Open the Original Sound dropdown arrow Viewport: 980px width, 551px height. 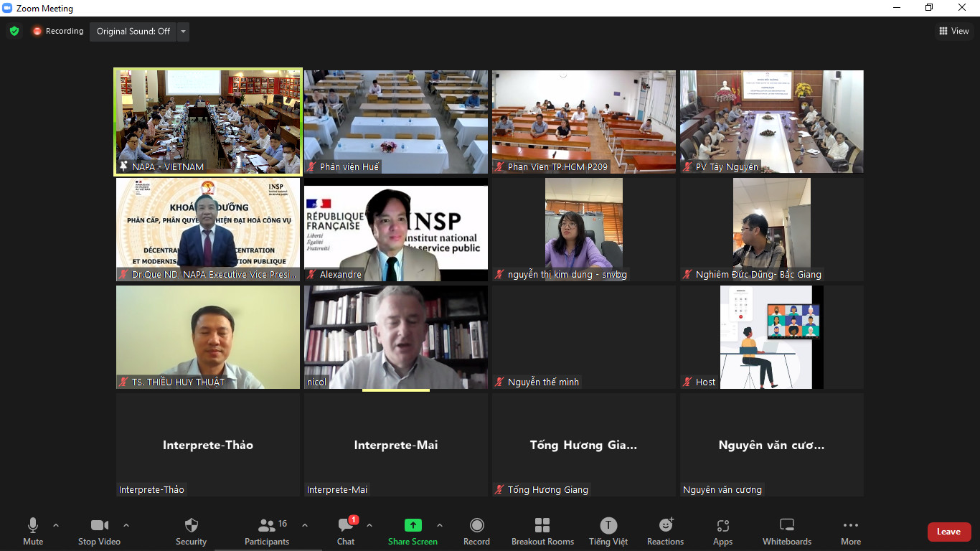184,31
